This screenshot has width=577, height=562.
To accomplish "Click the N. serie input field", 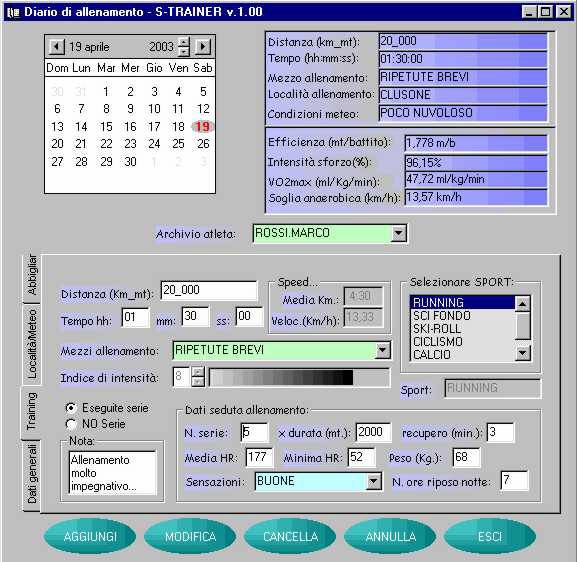I will pos(254,432).
